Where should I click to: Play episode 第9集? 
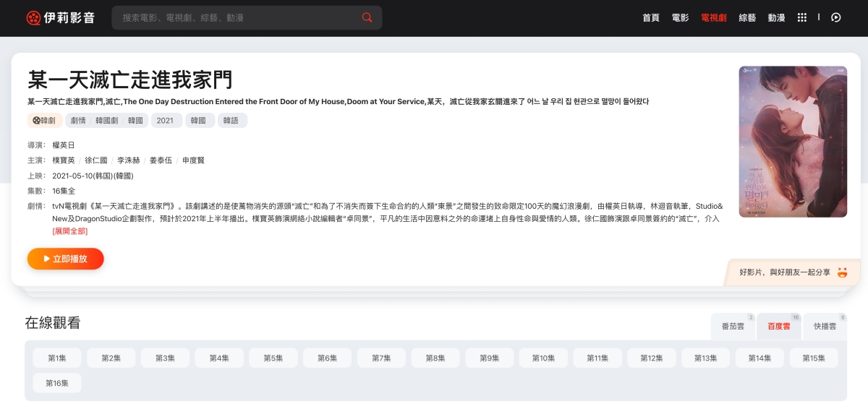tap(490, 358)
